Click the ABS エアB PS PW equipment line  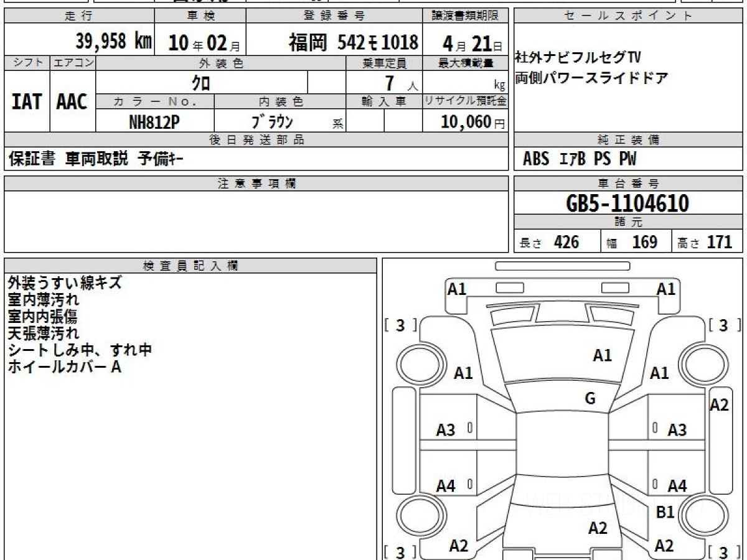(580, 159)
